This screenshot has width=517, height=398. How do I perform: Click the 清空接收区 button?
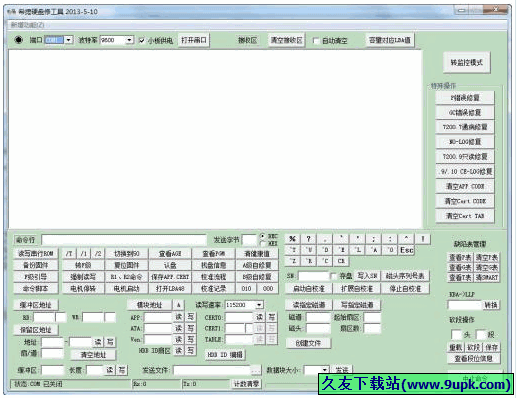point(287,40)
